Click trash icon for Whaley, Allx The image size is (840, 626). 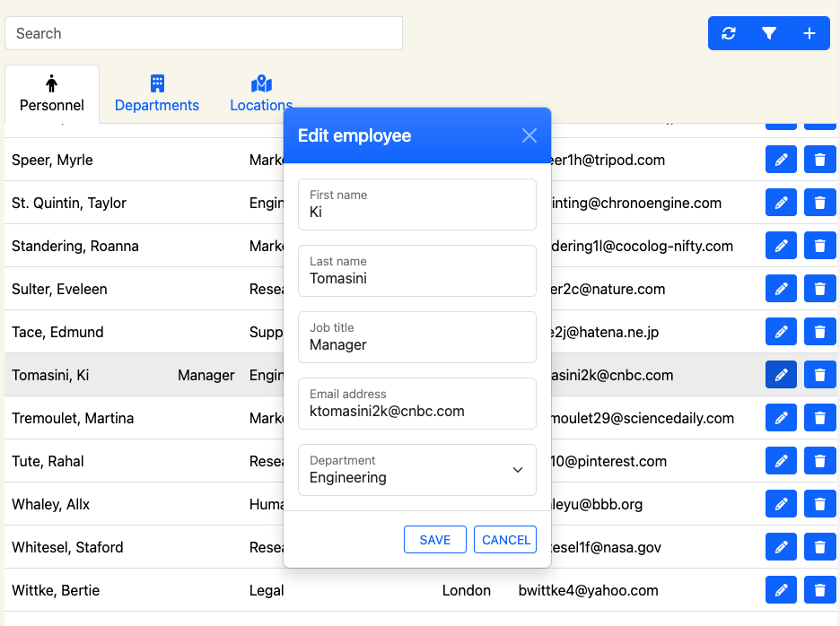[819, 504]
